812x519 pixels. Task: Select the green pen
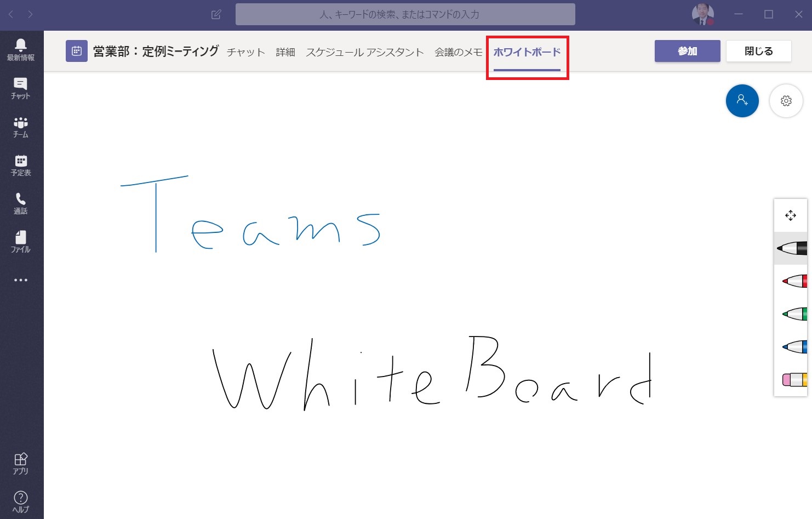point(794,314)
